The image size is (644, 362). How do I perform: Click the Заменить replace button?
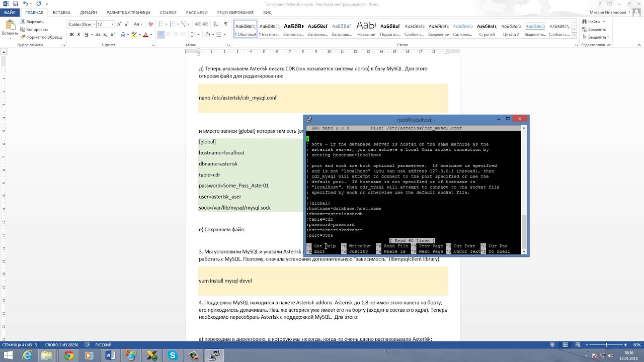coord(594,29)
